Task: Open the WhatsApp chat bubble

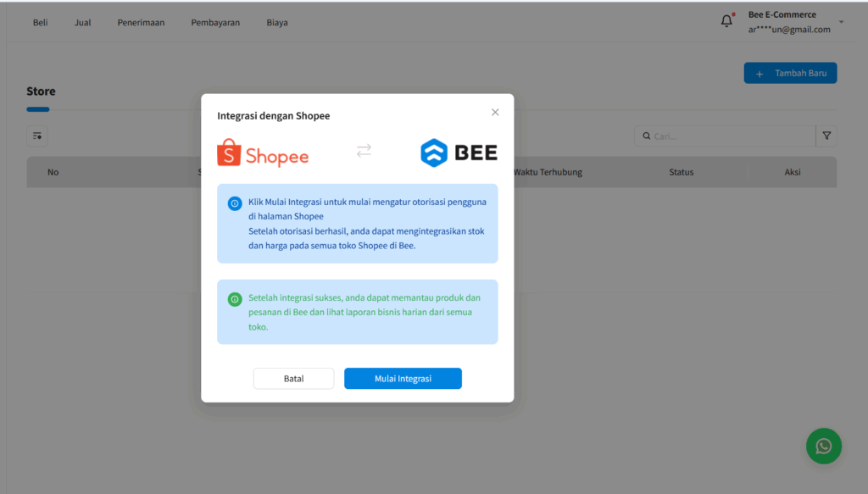Action: coord(823,446)
